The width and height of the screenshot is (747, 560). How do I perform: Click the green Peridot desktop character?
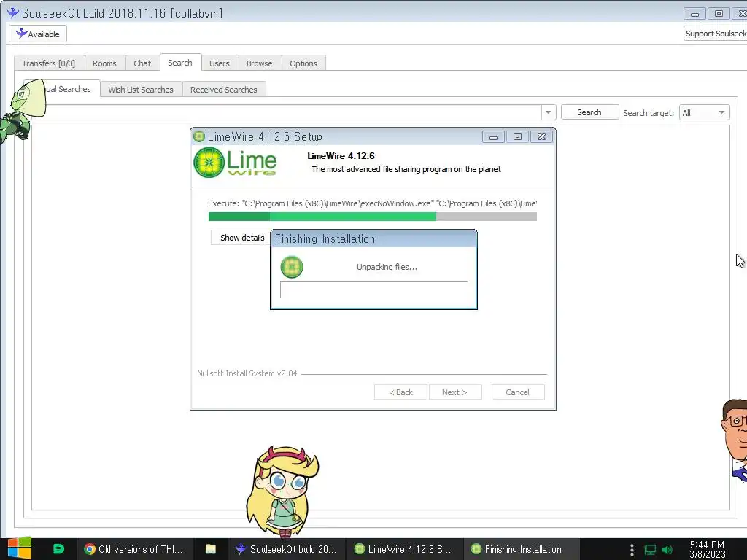[23, 111]
